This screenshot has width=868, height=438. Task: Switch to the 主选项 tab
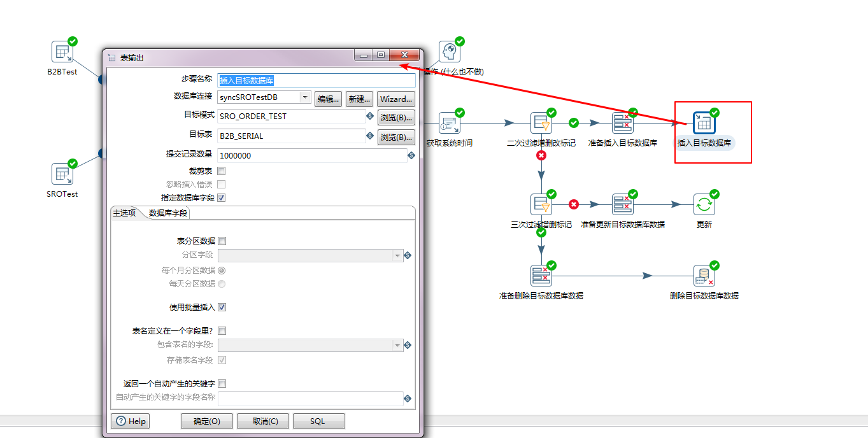pos(124,213)
